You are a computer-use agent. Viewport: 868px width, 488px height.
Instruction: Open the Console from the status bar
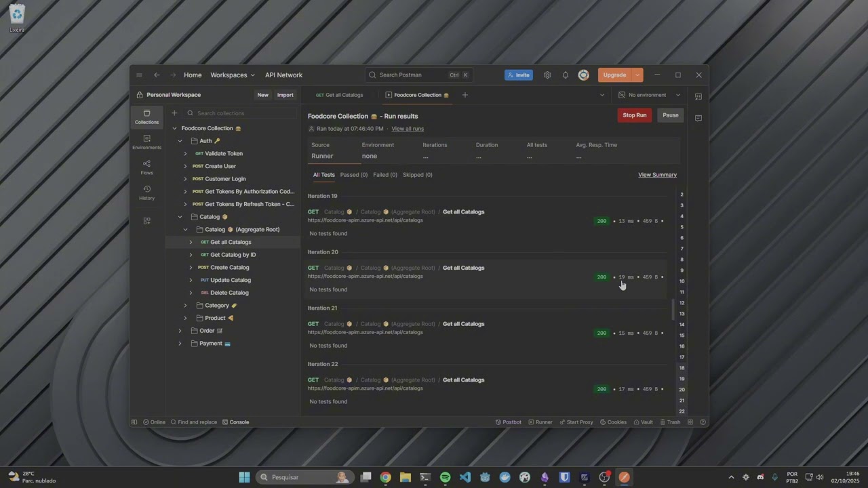click(x=236, y=422)
